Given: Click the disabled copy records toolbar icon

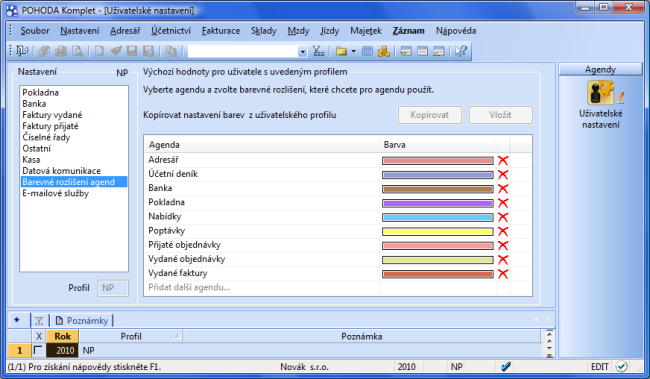Looking at the screenshot, I should click(x=44, y=51).
